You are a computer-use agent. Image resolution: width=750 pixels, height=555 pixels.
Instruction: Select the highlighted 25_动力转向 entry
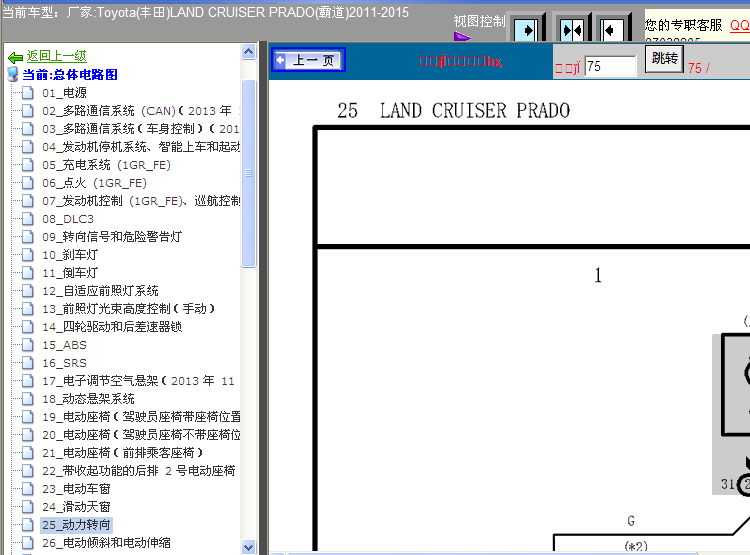[x=76, y=525]
